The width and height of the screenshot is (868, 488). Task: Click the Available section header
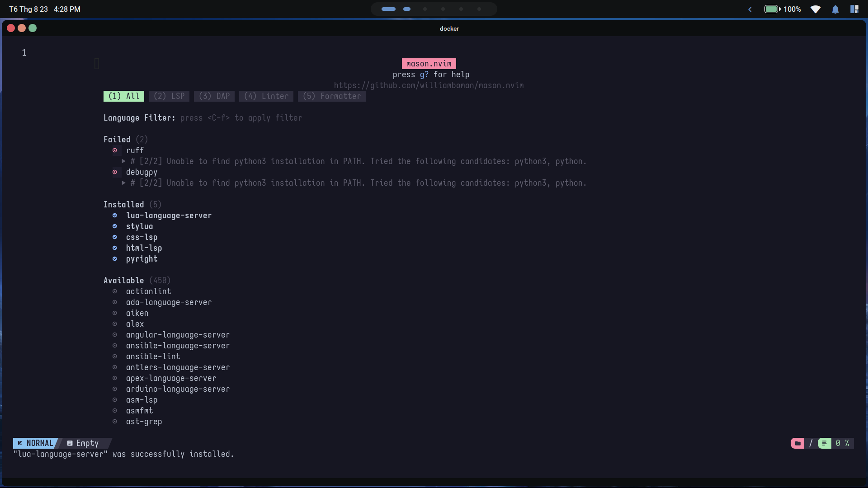tap(137, 281)
